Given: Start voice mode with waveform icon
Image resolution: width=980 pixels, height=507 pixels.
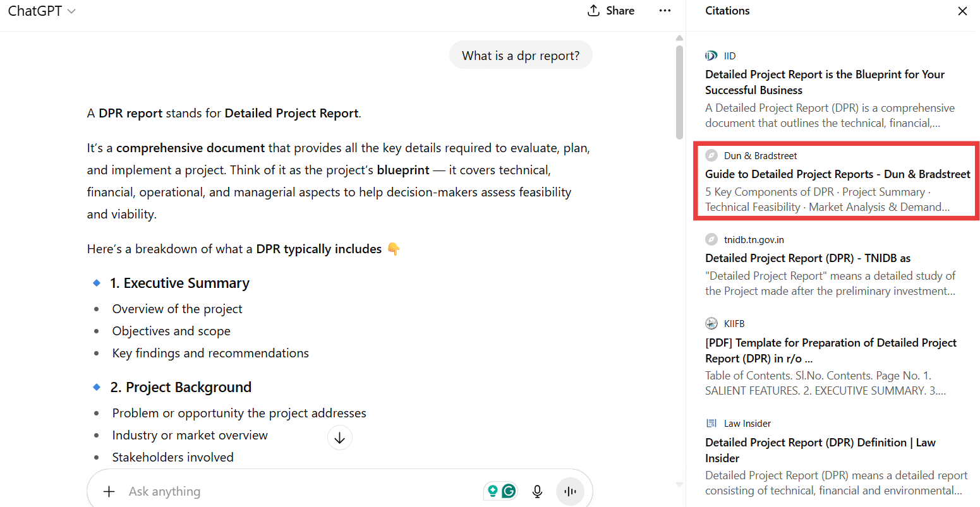Looking at the screenshot, I should tap(570, 491).
